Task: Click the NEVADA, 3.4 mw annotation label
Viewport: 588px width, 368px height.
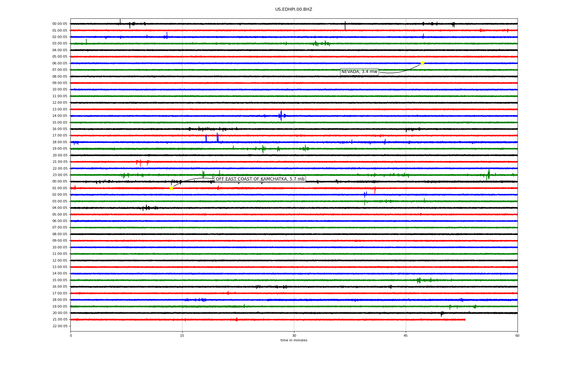Action: (x=359, y=72)
